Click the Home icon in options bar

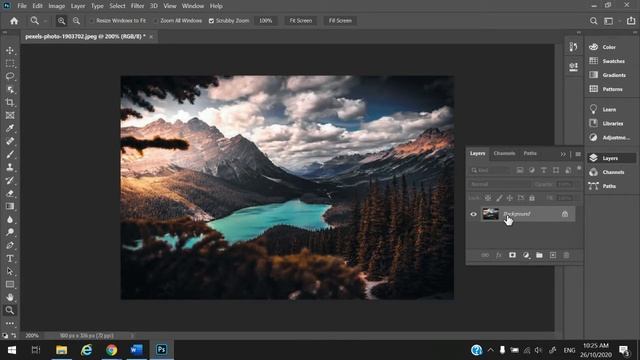pyautogui.click(x=14, y=21)
